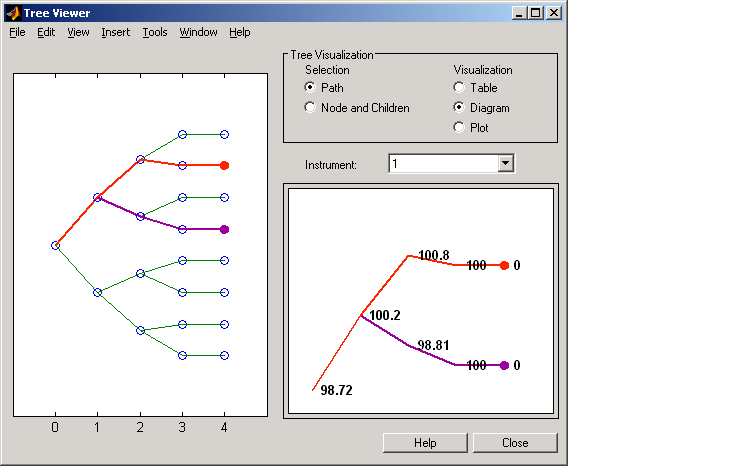This screenshot has width=740, height=467.
Task: Click the filled purple end node
Action: click(225, 229)
